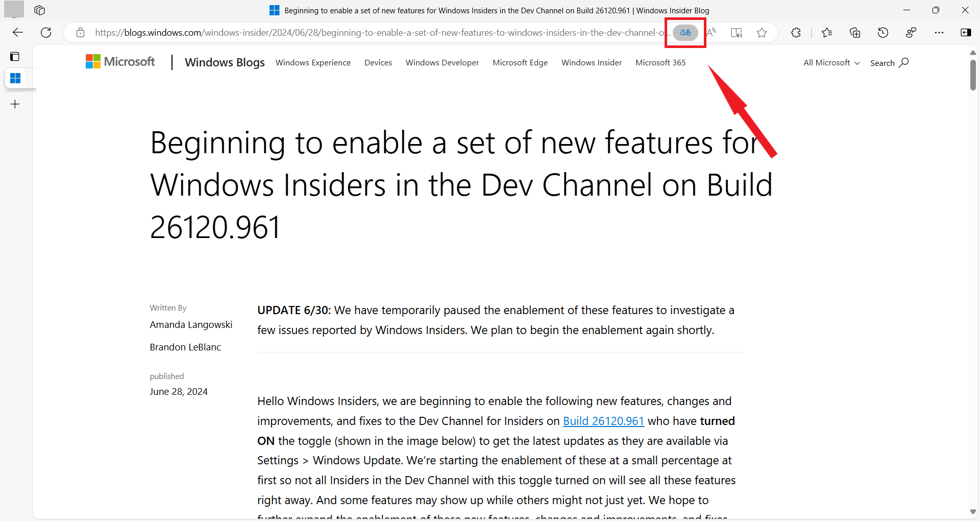Add page to favorites star
980x521 pixels.
[762, 33]
